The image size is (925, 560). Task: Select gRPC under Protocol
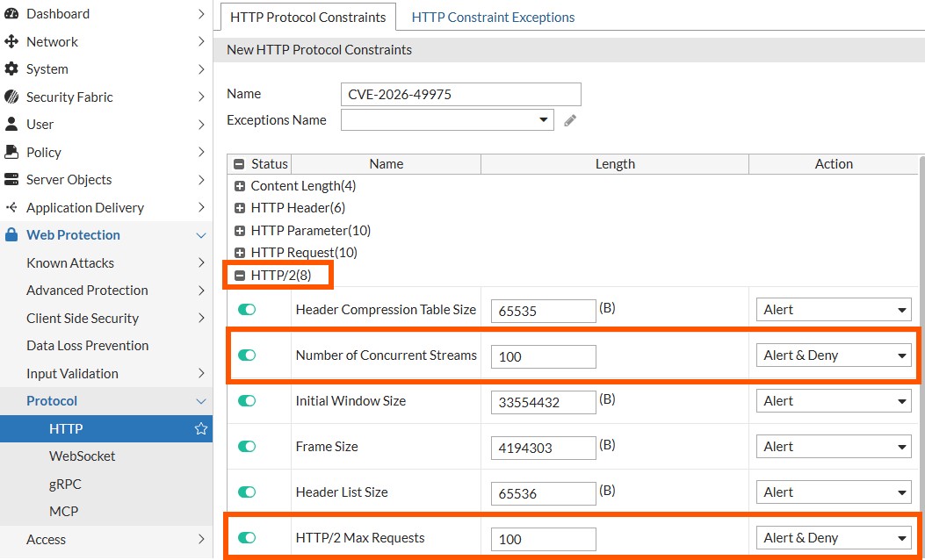coord(106,484)
